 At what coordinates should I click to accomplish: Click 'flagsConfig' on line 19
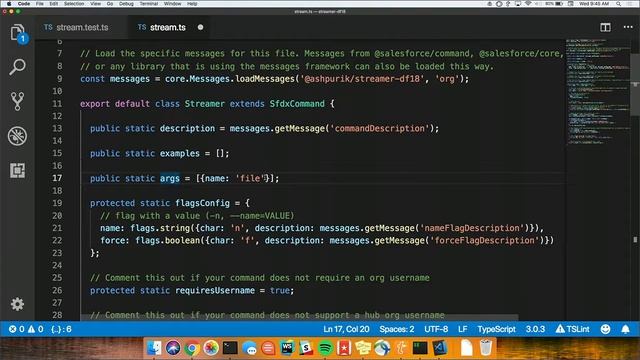(202, 203)
